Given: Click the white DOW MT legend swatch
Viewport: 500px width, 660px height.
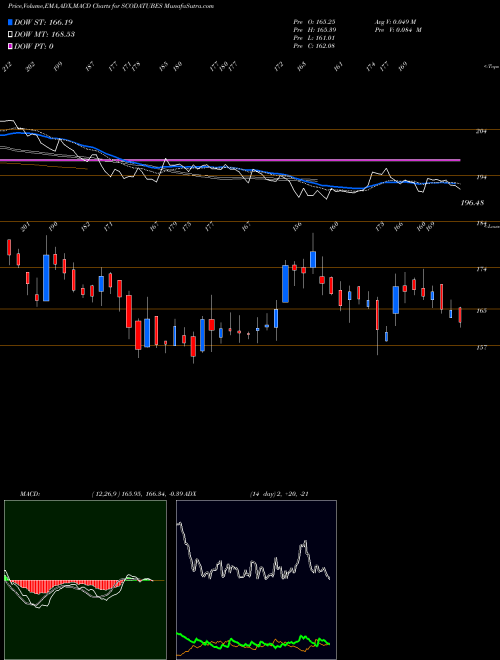Looking at the screenshot, I should pos(10,34).
